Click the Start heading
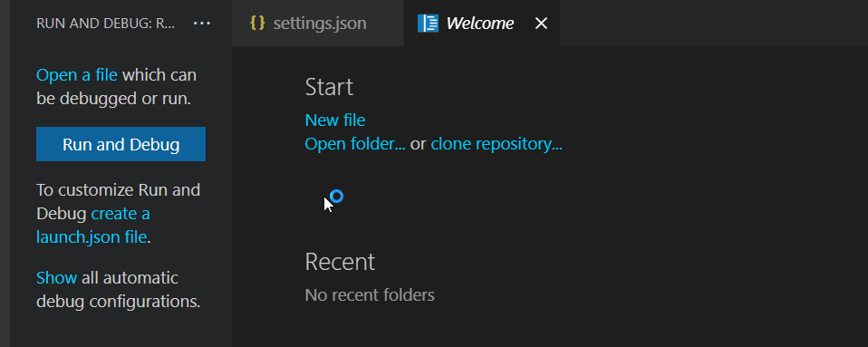The height and width of the screenshot is (347, 868). (329, 87)
